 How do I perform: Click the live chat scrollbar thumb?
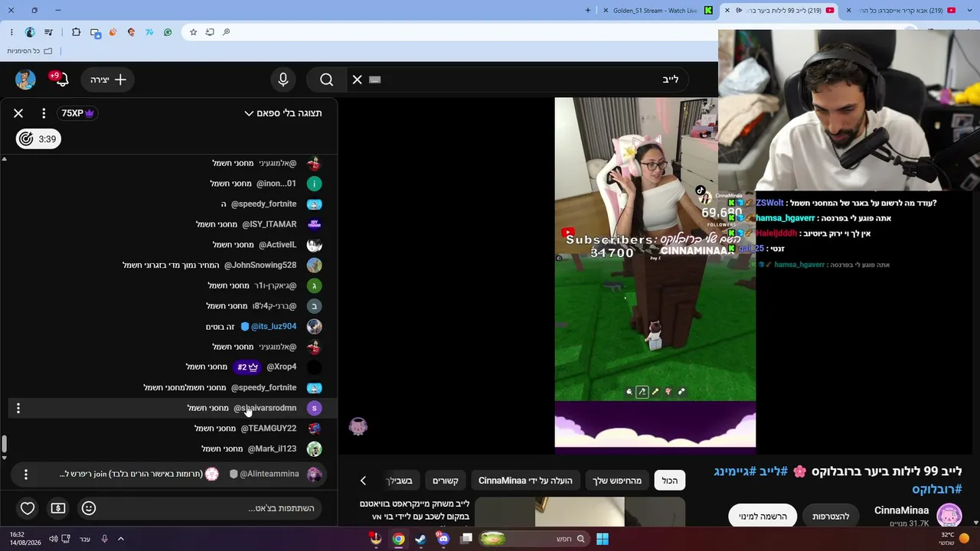pos(4,444)
